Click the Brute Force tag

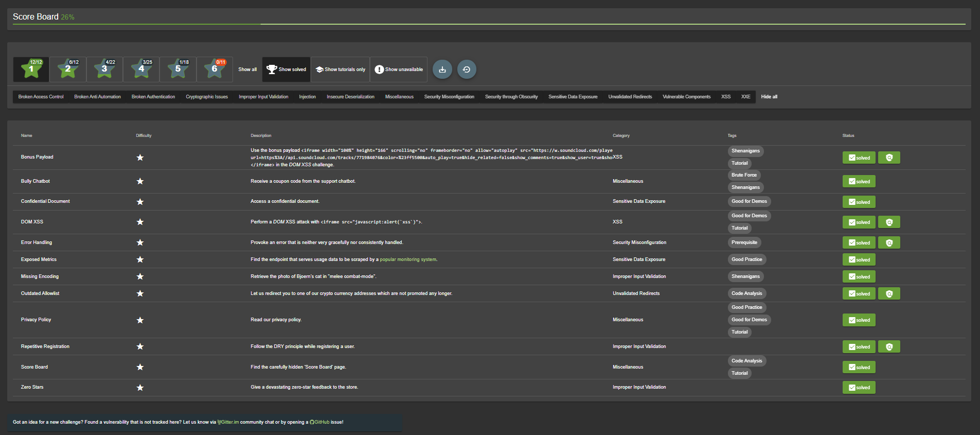click(x=744, y=175)
